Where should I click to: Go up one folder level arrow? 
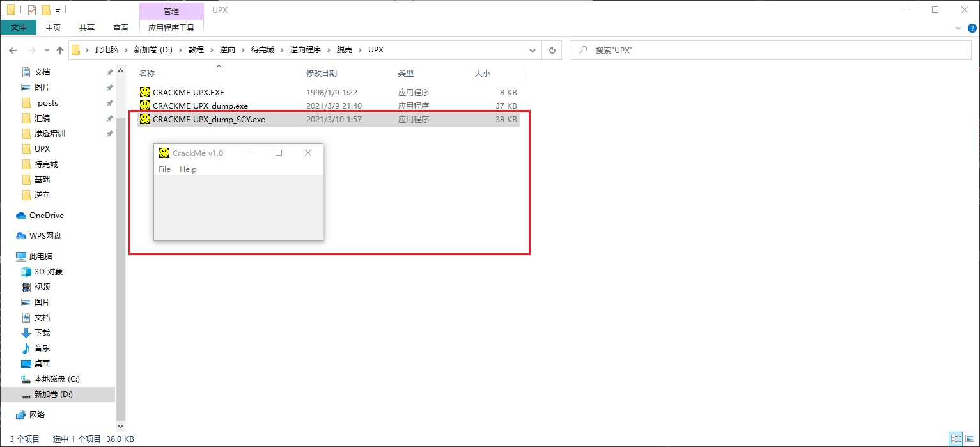tap(60, 50)
